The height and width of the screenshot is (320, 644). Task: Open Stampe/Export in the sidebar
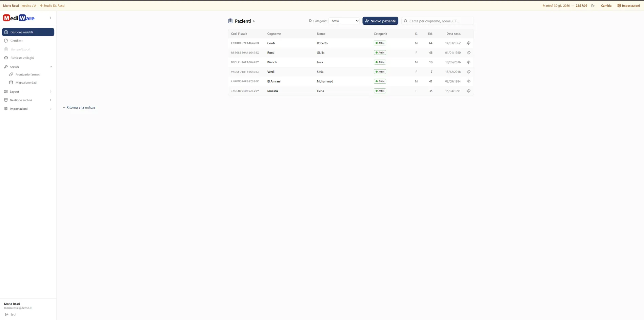point(28,49)
